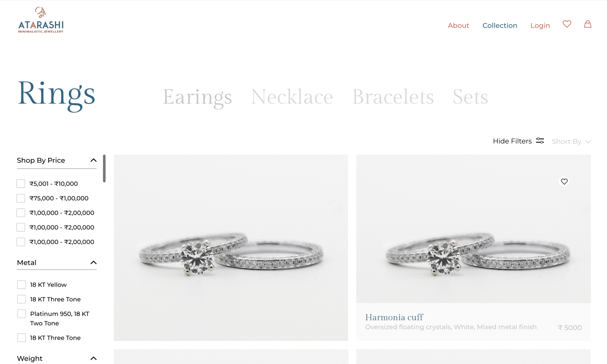The width and height of the screenshot is (607, 364).
Task: Click the Atarashi logo
Action: click(x=41, y=20)
